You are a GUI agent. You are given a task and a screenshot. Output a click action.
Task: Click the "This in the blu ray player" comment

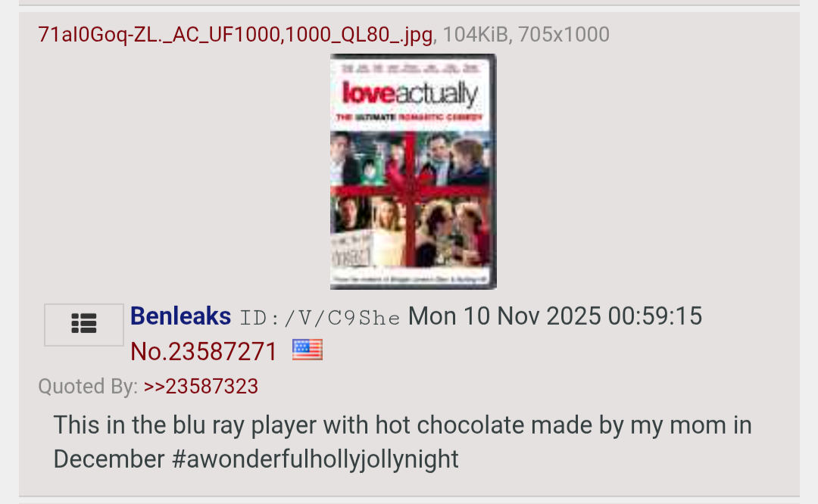(x=403, y=442)
